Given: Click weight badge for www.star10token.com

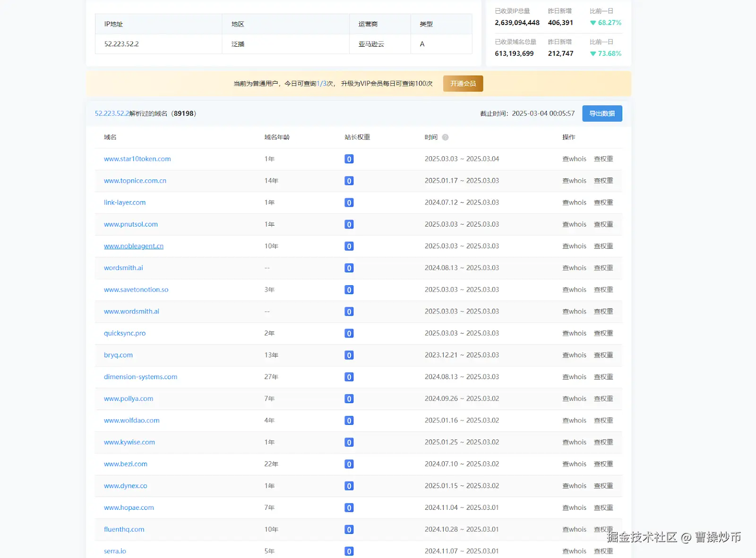Looking at the screenshot, I should pos(349,159).
